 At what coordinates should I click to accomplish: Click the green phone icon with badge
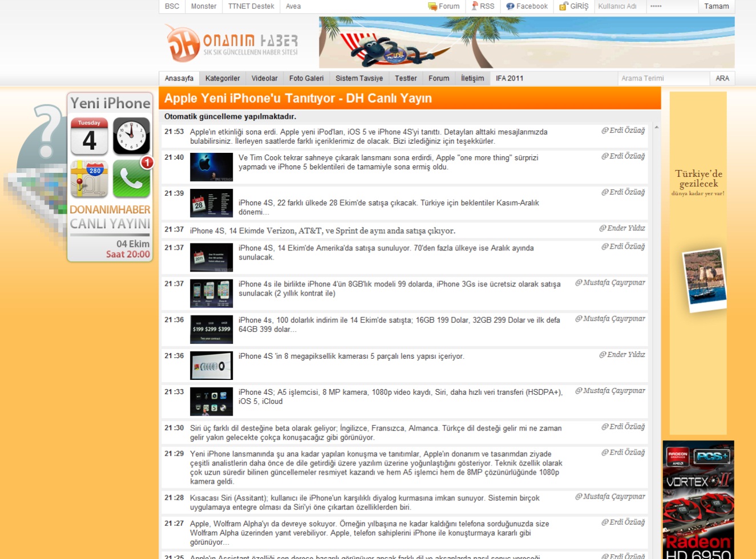pos(132,178)
